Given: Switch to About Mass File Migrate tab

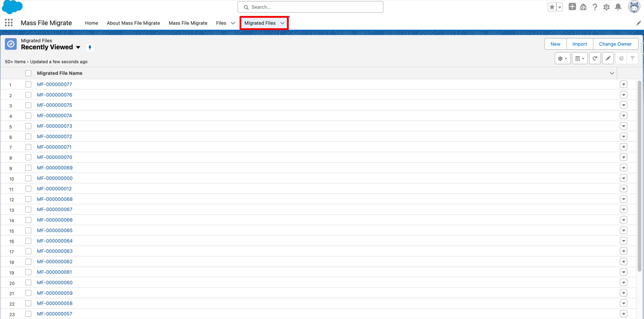Looking at the screenshot, I should (x=133, y=23).
